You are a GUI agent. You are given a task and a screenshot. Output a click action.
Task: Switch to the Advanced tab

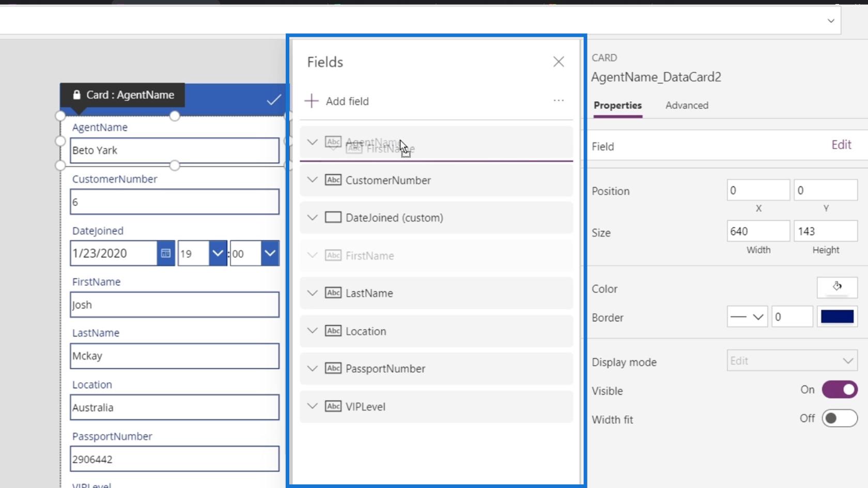[687, 105]
